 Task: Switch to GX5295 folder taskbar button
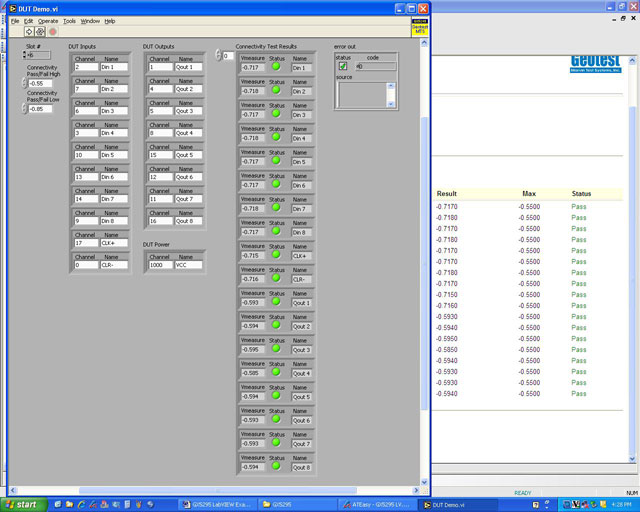tap(298, 505)
